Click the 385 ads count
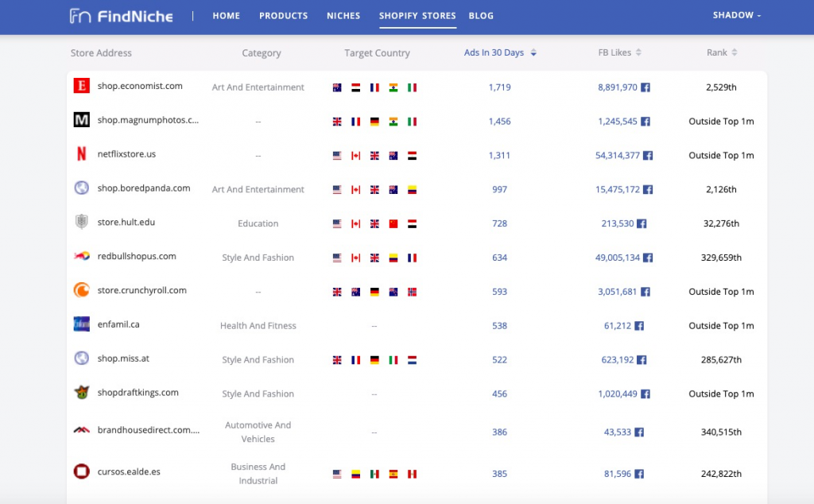This screenshot has width=814, height=504. tap(499, 474)
